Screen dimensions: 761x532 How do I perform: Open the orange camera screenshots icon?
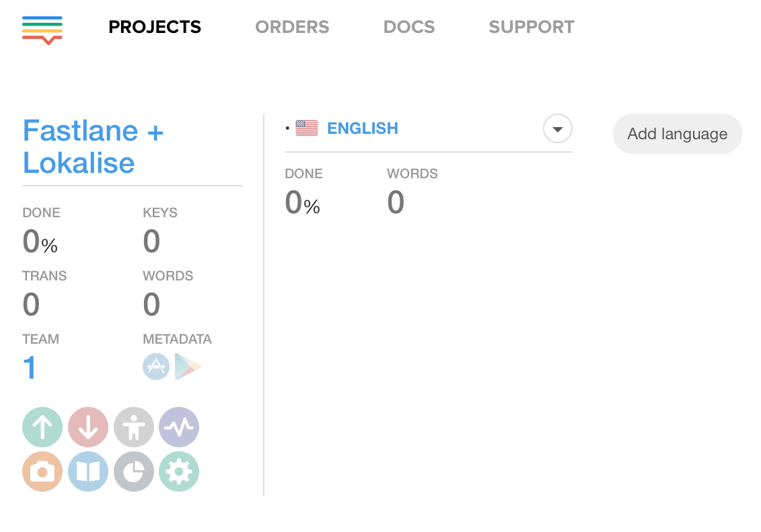tap(42, 471)
